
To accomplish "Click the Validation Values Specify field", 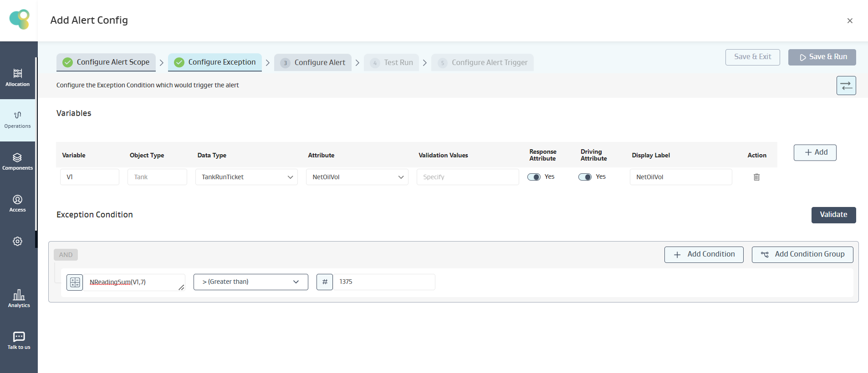I will 467,177.
